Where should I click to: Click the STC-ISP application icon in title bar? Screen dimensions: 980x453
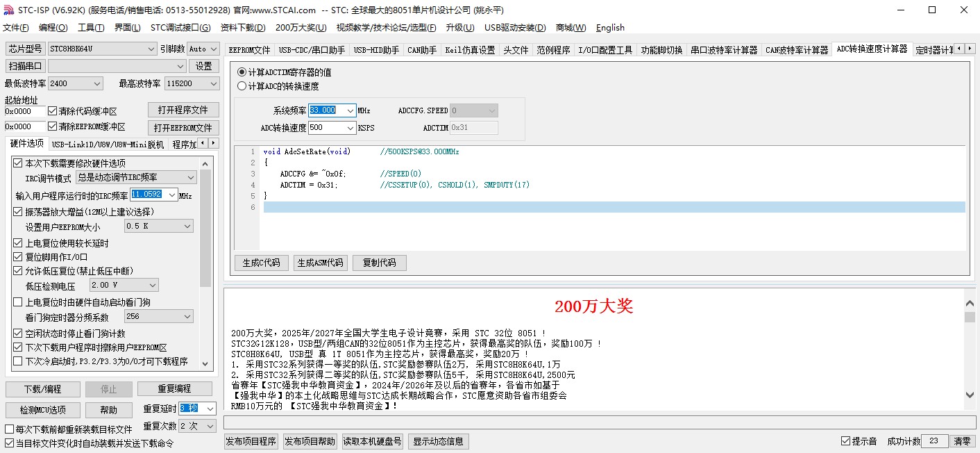tap(8, 10)
